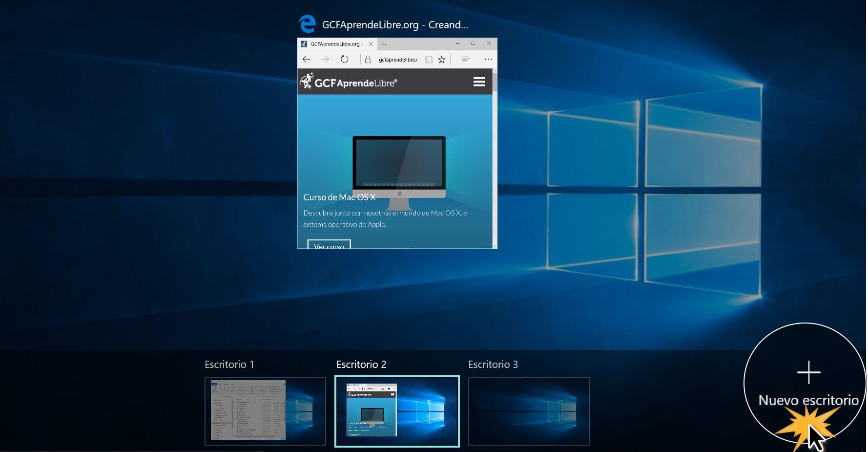The height and width of the screenshot is (452, 868).
Task: Refresh the page in Edge
Action: pyautogui.click(x=345, y=59)
